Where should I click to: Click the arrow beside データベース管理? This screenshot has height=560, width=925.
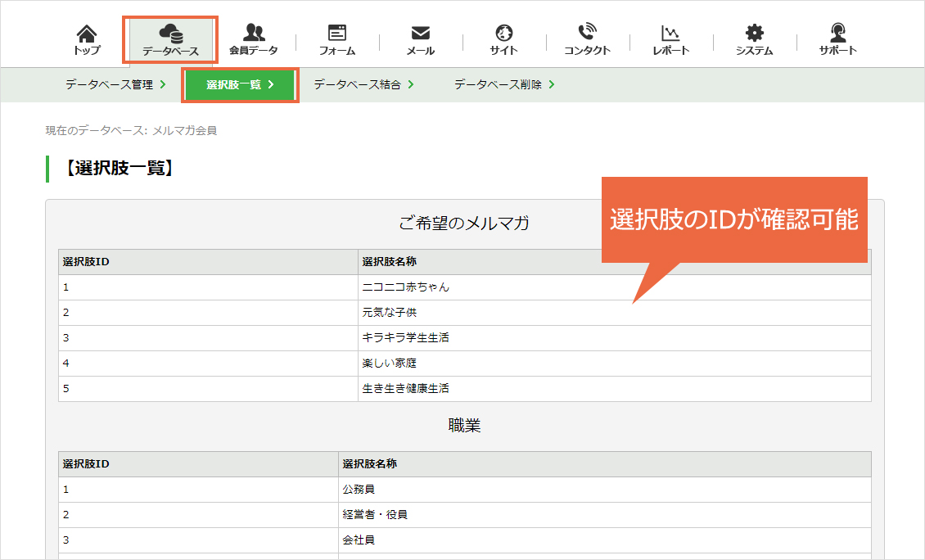(x=163, y=84)
